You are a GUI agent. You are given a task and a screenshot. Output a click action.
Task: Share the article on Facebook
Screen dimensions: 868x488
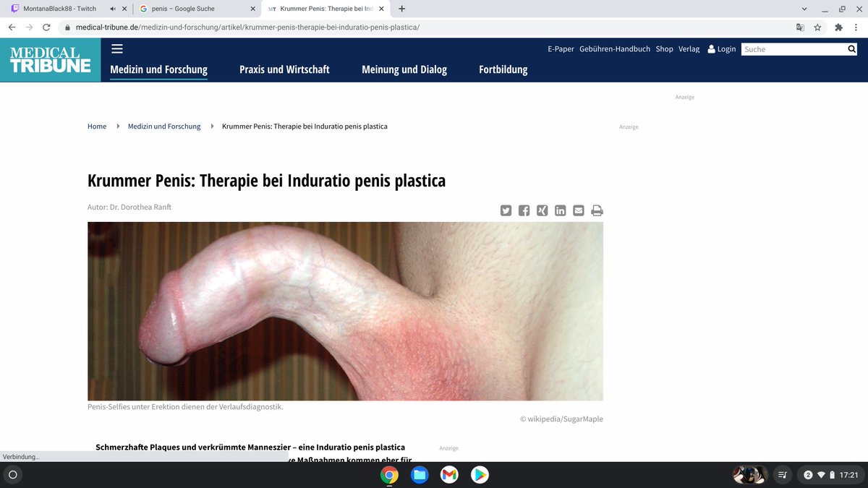click(524, 210)
